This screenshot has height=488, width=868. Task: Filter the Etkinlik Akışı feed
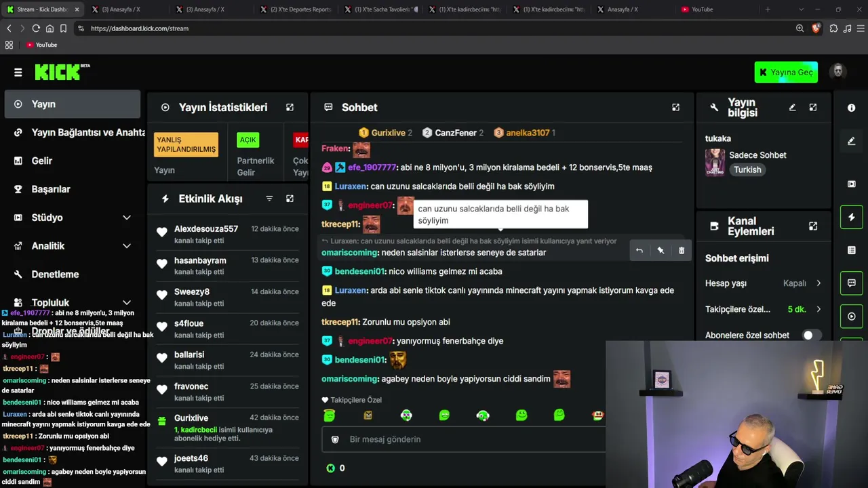click(269, 199)
